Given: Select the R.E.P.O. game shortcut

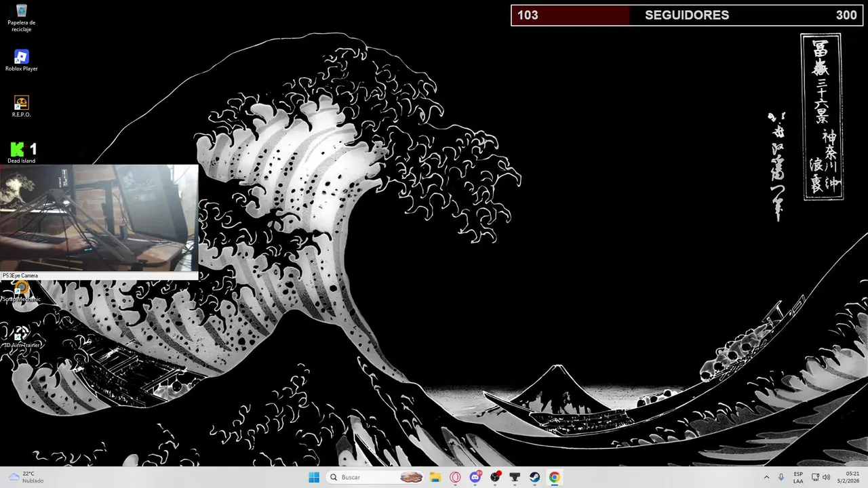Looking at the screenshot, I should [x=21, y=106].
